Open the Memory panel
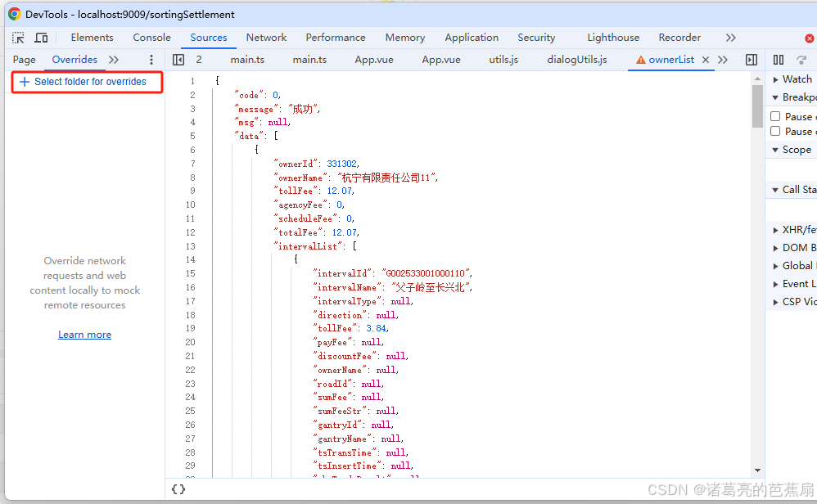 point(405,38)
